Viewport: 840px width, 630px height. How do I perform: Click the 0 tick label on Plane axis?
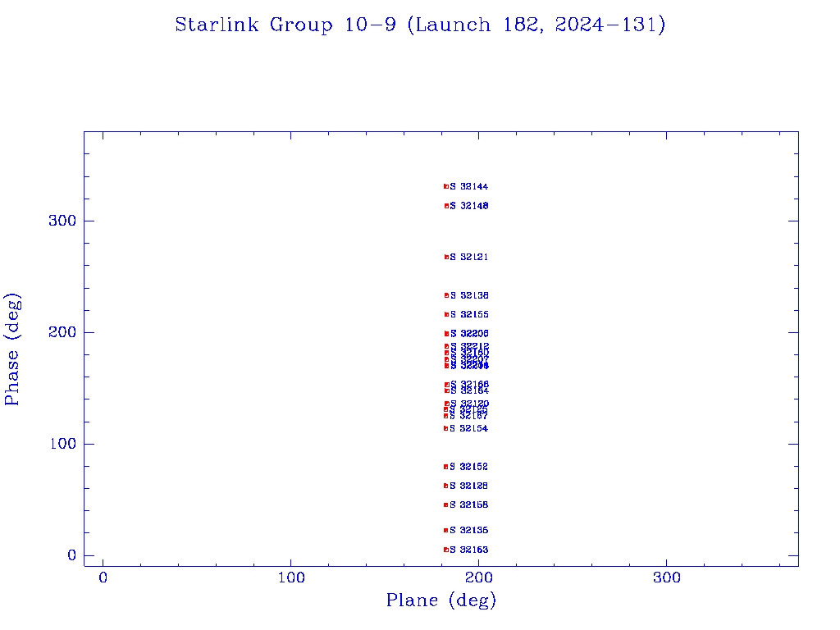(x=103, y=577)
